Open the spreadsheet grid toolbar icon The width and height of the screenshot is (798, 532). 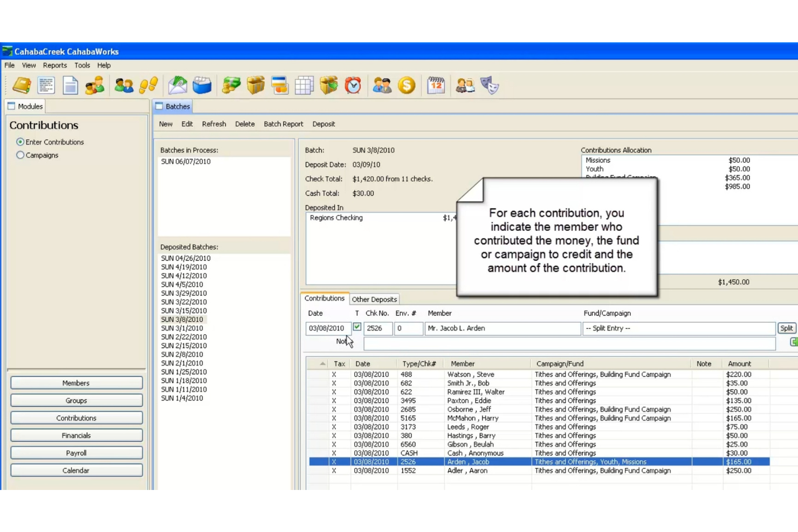[304, 85]
